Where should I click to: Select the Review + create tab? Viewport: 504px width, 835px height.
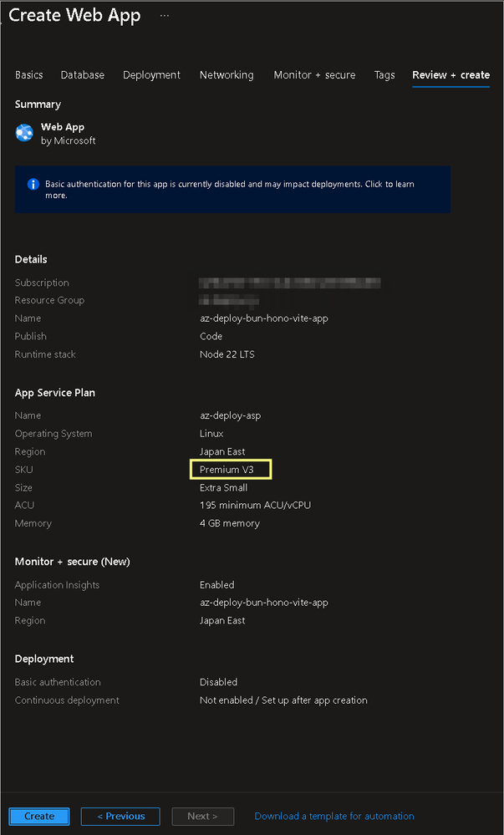(451, 75)
